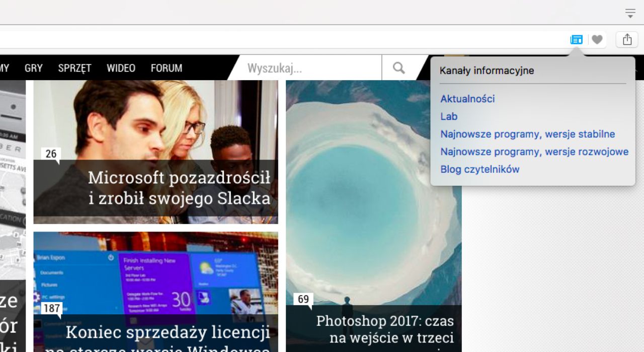The width and height of the screenshot is (644, 352).
Task: Open the 'Blog czytelników' feed
Action: click(479, 169)
